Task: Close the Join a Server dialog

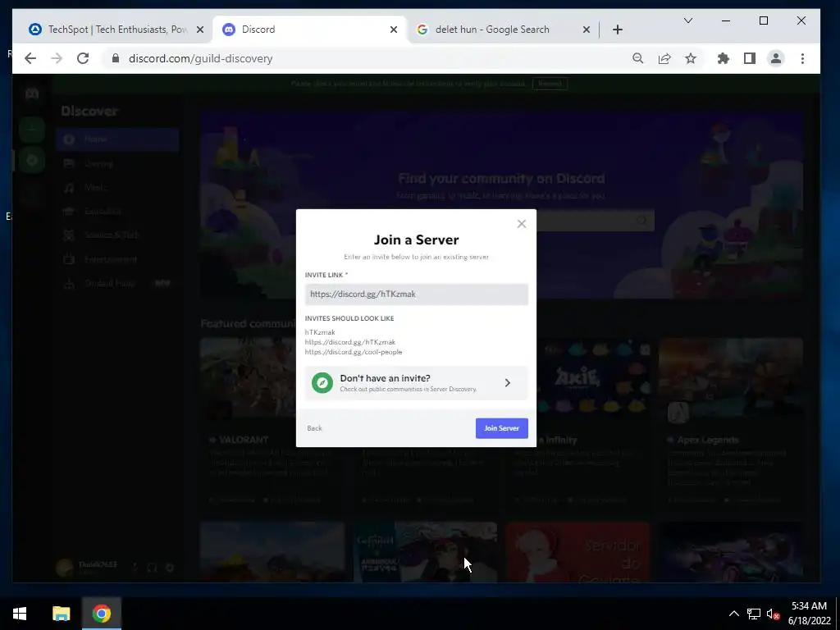Action: (521, 224)
